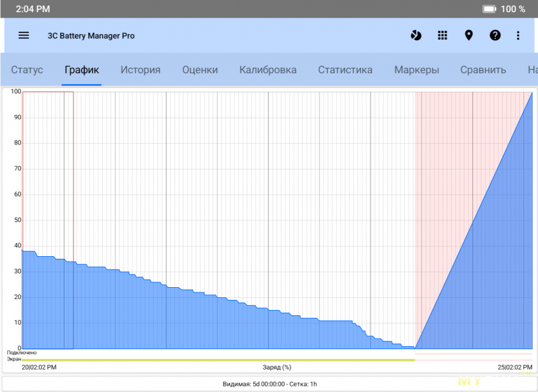The width and height of the screenshot is (538, 392).
Task: Click the Заряд (%) axis label
Action: point(277,367)
